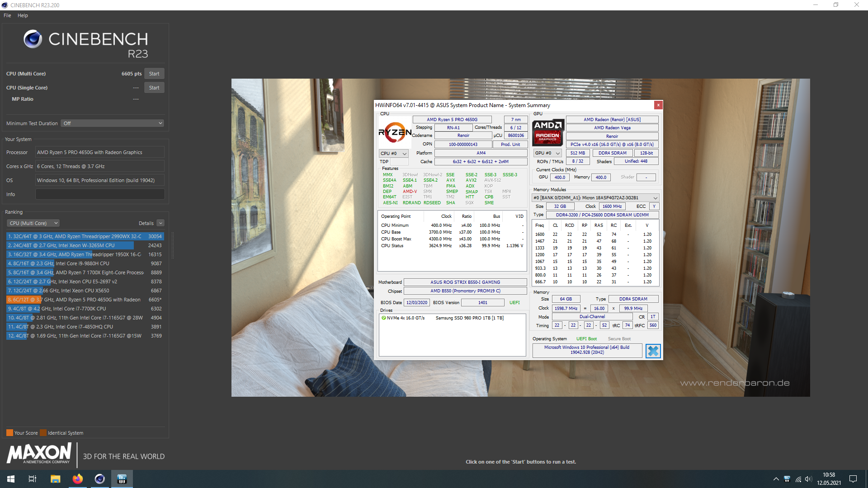Show hidden system tray icons
868x488 pixels.
(776, 479)
